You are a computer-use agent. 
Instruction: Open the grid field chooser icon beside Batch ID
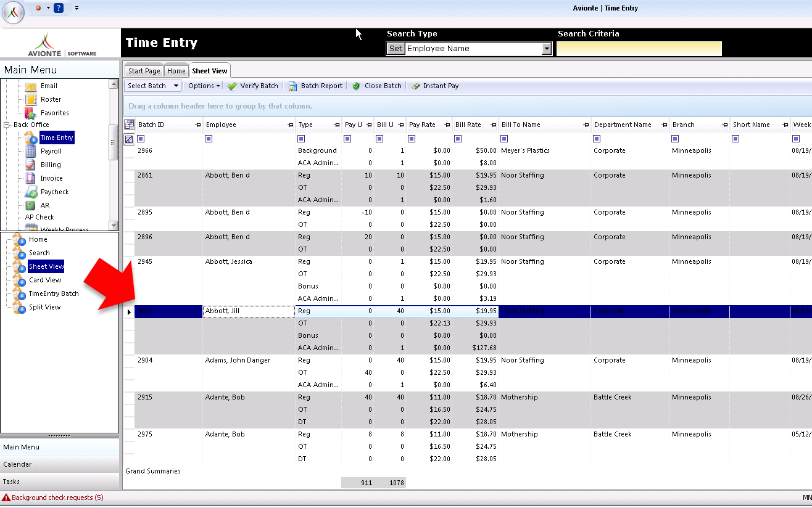coord(129,125)
